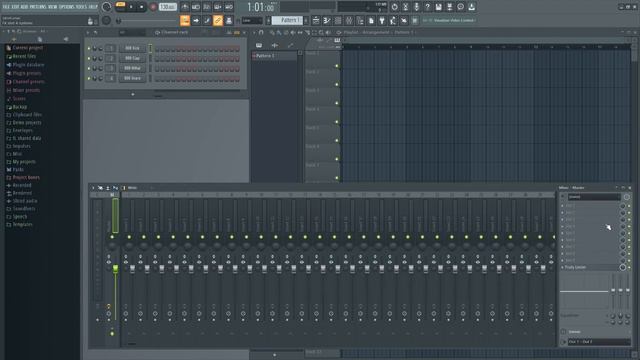Click the render audio file icon
This screenshot has width=640, height=360.
449,7
